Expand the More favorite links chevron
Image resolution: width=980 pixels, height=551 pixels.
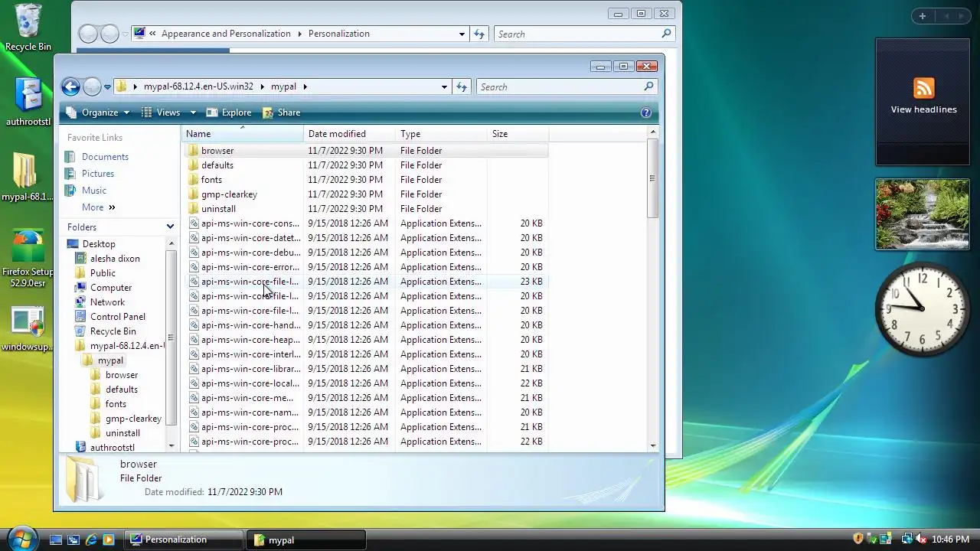click(x=112, y=207)
